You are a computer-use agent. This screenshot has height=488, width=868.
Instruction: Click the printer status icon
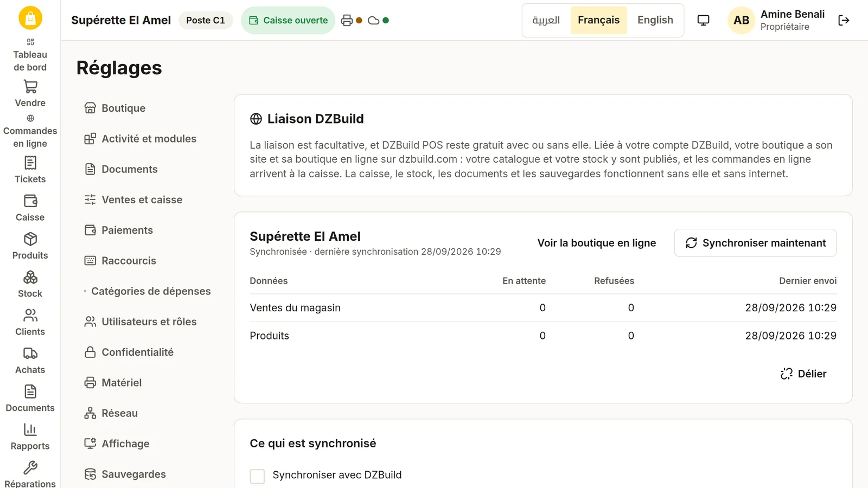[x=347, y=21]
